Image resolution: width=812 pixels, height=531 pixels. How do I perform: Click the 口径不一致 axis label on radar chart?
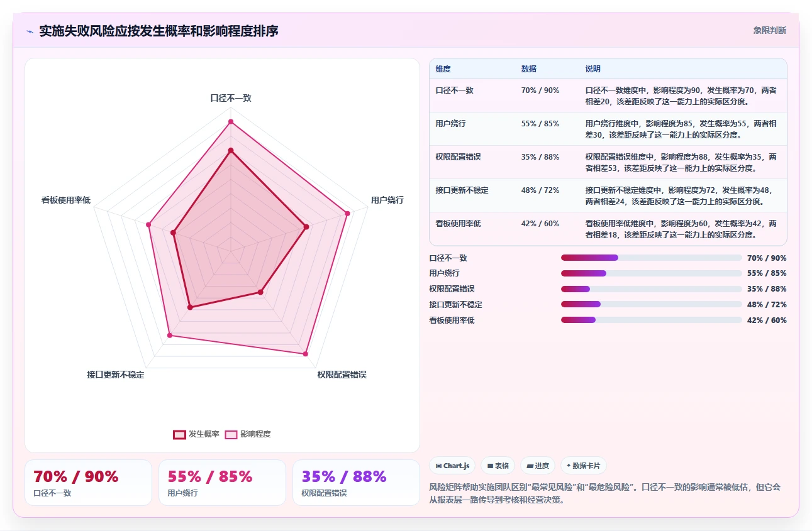tap(231, 98)
